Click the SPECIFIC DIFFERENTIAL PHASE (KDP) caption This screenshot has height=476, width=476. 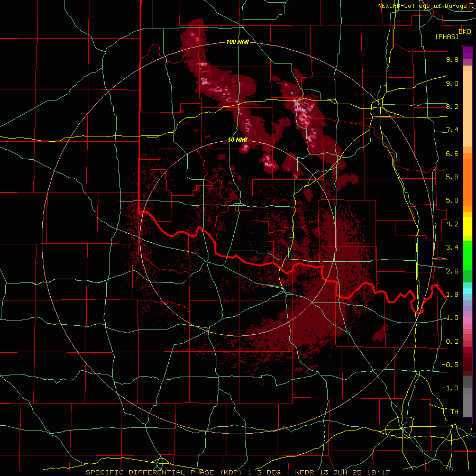tap(164, 472)
